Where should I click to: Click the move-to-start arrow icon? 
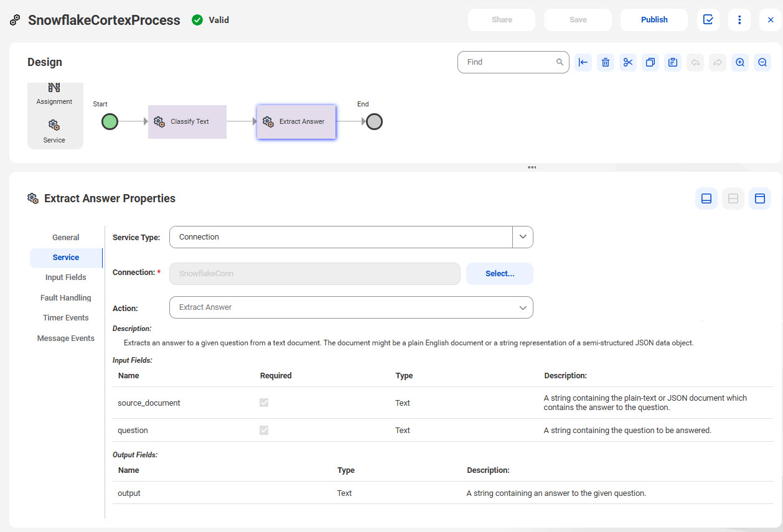point(583,62)
